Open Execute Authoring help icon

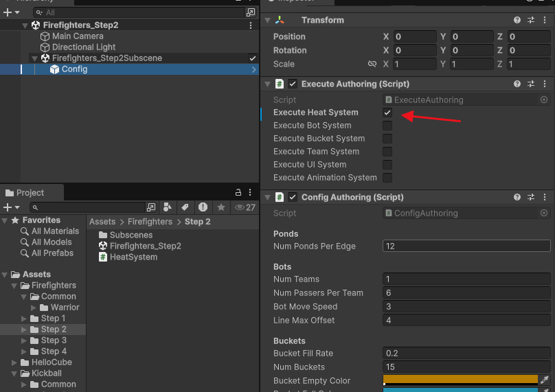pos(517,84)
